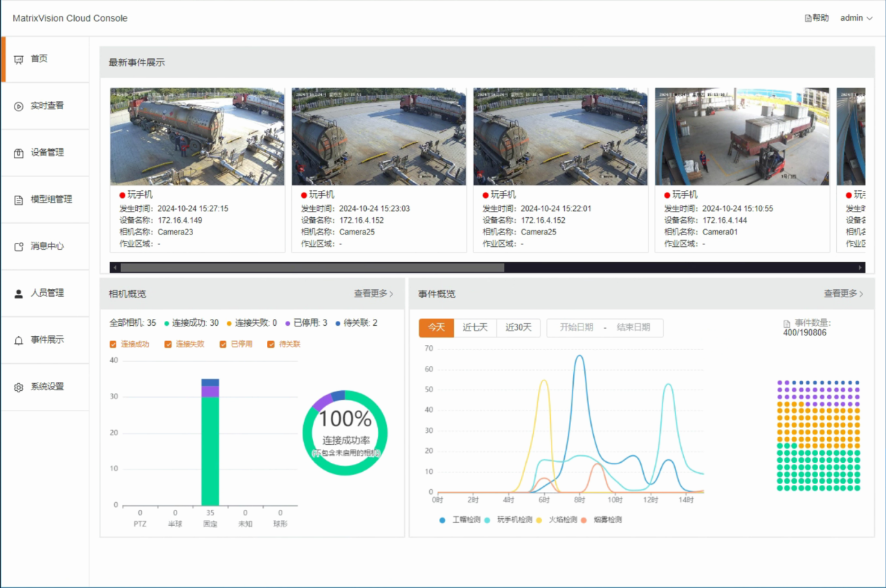
Task: Open the 消息中心 message icon
Action: 19,247
